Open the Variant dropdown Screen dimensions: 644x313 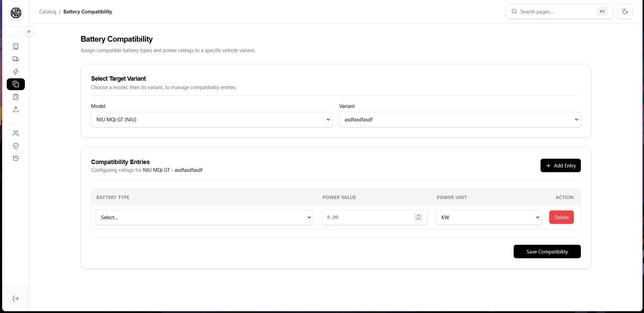tap(460, 120)
